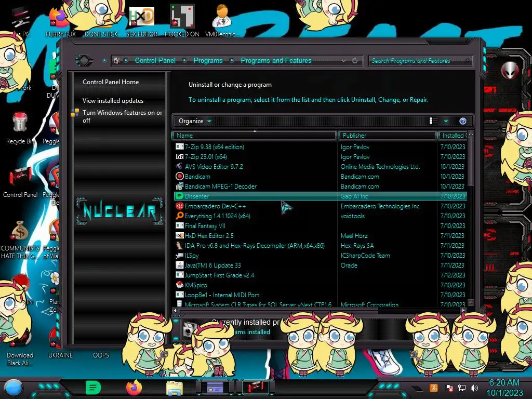The image size is (532, 399).
Task: Open Turn Windows features on or off
Action: pos(123,116)
